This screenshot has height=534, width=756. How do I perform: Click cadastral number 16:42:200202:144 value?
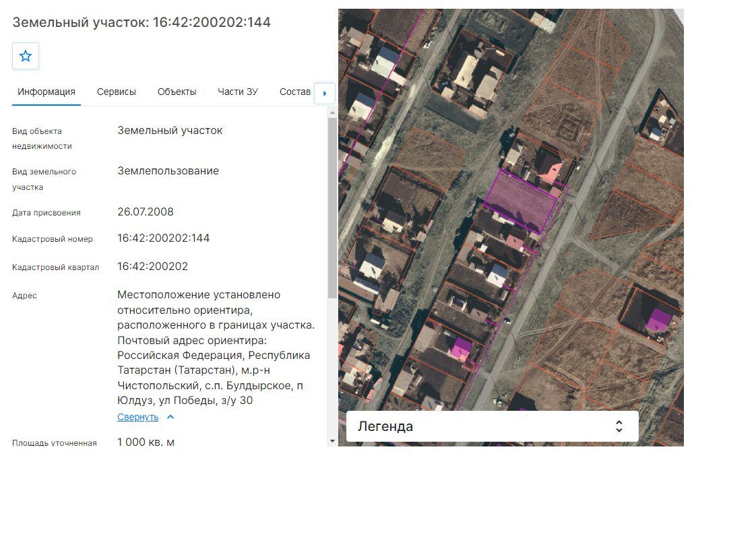pyautogui.click(x=164, y=238)
